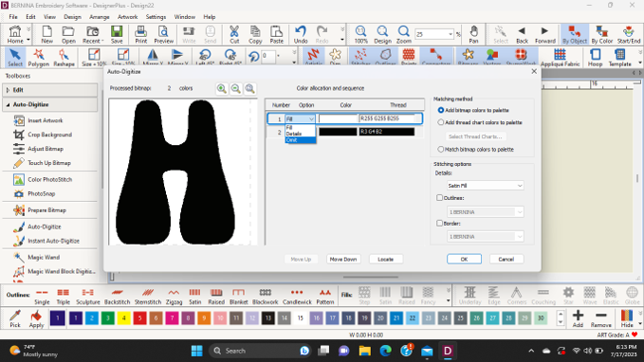The height and width of the screenshot is (362, 644).
Task: Click the Hoop icon
Action: pos(595,58)
